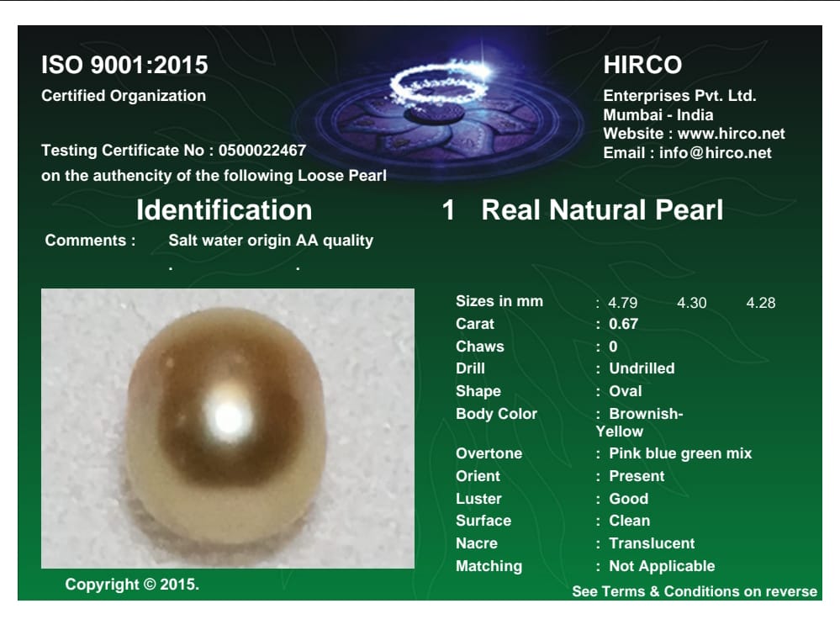This screenshot has height=630, width=840.
Task: Click the shell emblem beneath the sparkle
Action: pos(433,118)
